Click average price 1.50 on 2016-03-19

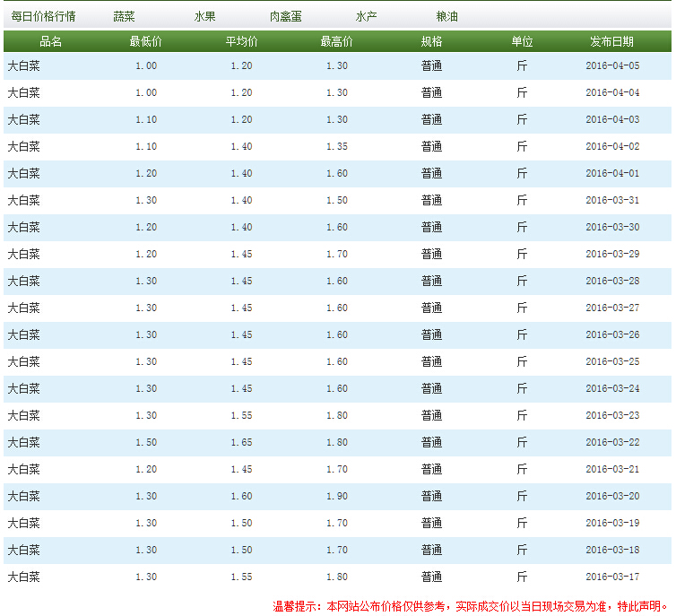241,523
